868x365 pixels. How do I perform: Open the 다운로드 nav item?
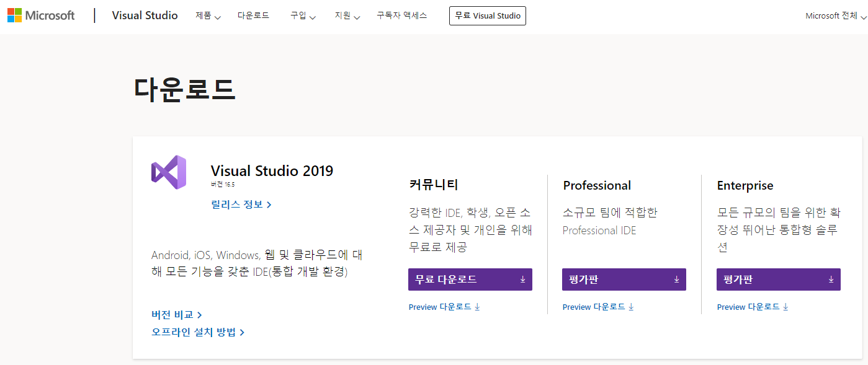click(253, 15)
